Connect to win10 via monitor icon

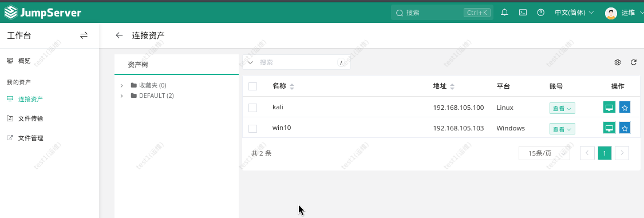[610, 128]
